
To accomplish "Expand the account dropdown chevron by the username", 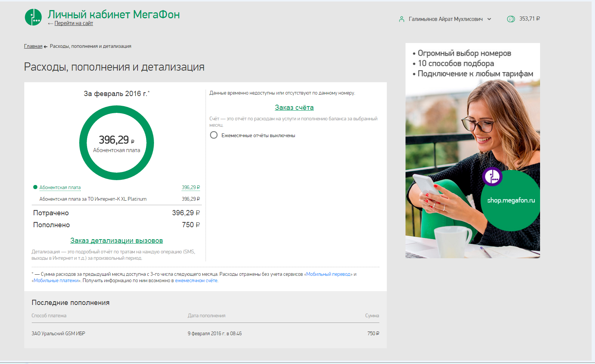I will pyautogui.click(x=489, y=19).
